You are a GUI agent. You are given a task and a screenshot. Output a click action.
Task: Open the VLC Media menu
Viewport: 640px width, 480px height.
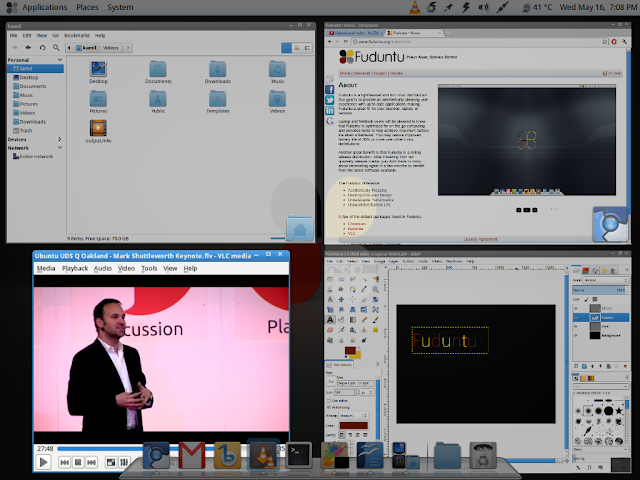[x=46, y=269]
